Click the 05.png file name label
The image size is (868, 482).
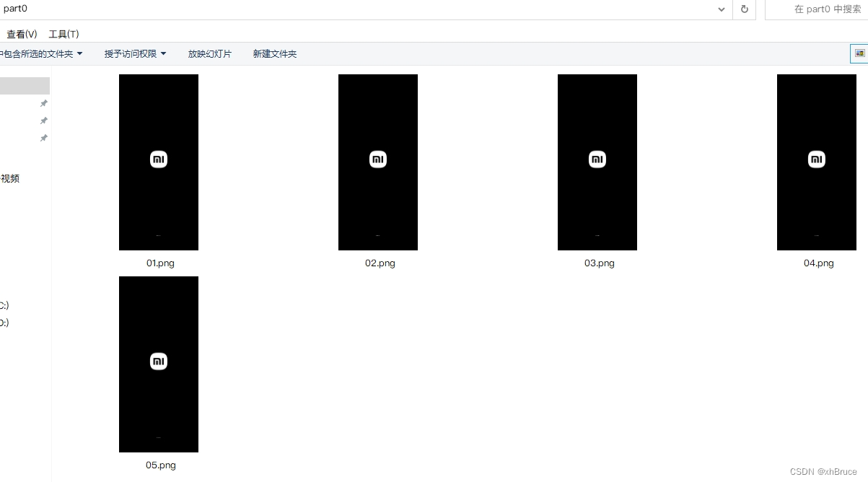(x=161, y=465)
